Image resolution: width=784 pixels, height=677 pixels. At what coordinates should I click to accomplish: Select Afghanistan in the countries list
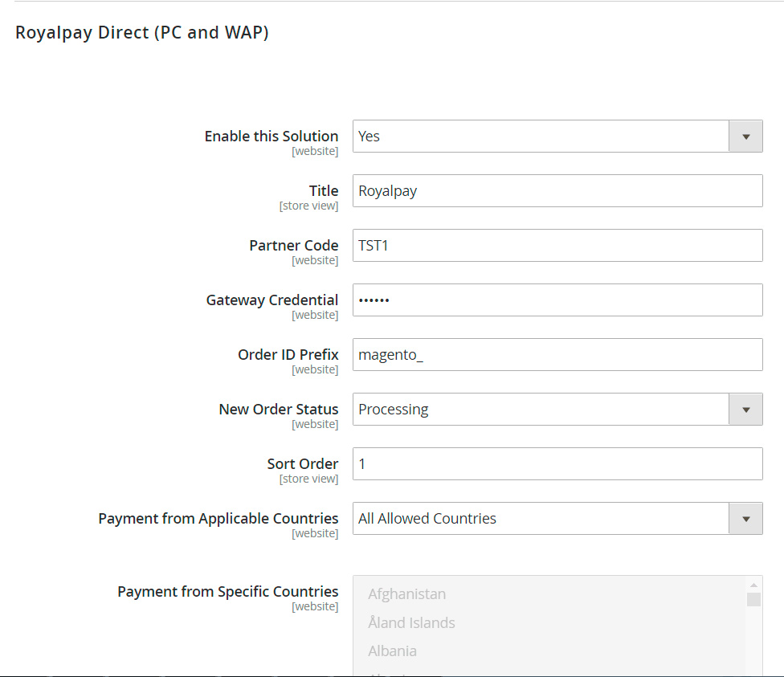pos(407,594)
